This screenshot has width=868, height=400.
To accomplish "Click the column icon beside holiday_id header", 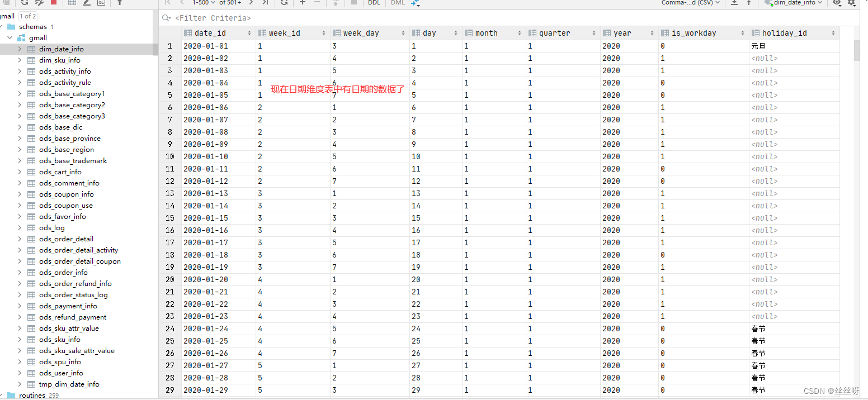I will [756, 33].
